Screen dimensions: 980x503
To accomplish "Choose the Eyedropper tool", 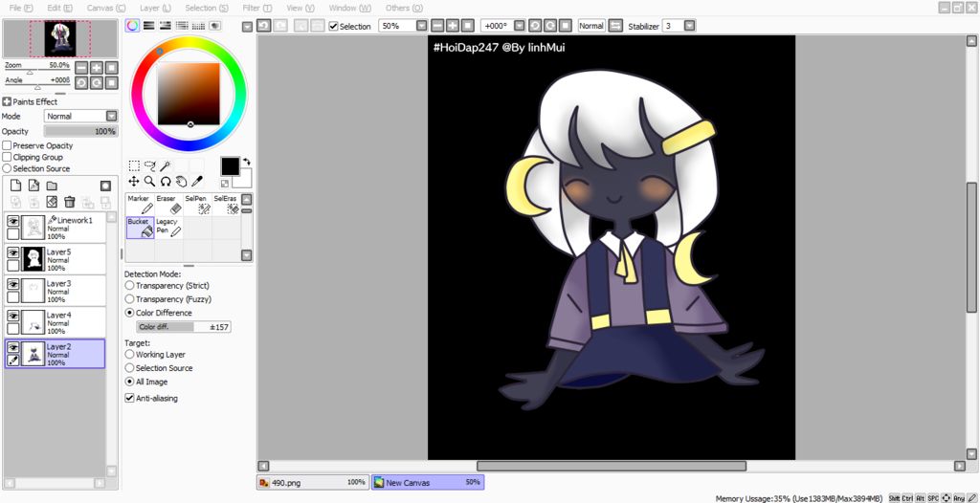I will tap(197, 181).
